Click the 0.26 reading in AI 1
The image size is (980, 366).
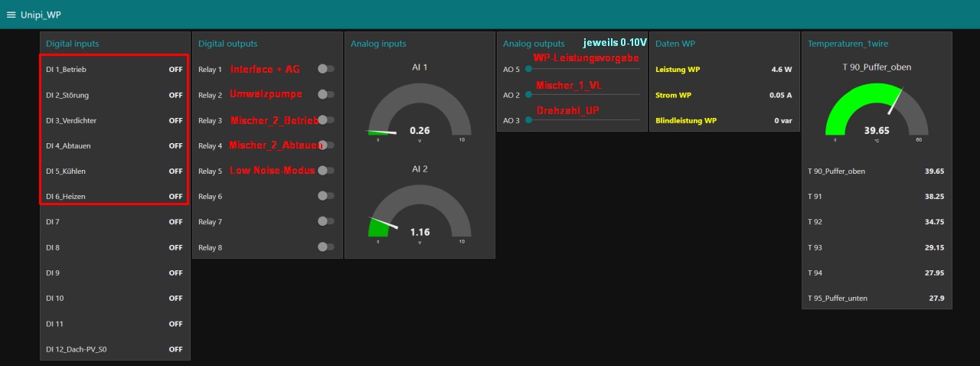tap(420, 130)
